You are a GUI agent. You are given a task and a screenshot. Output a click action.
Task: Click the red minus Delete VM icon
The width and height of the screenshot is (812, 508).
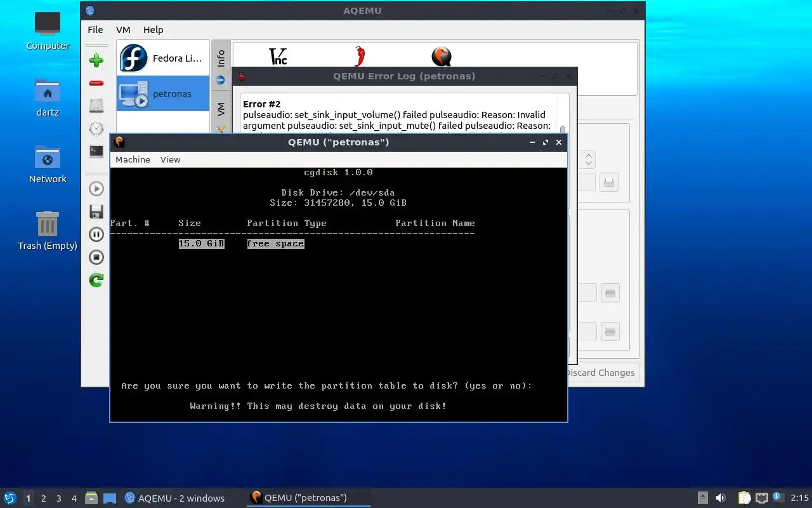coord(96,83)
